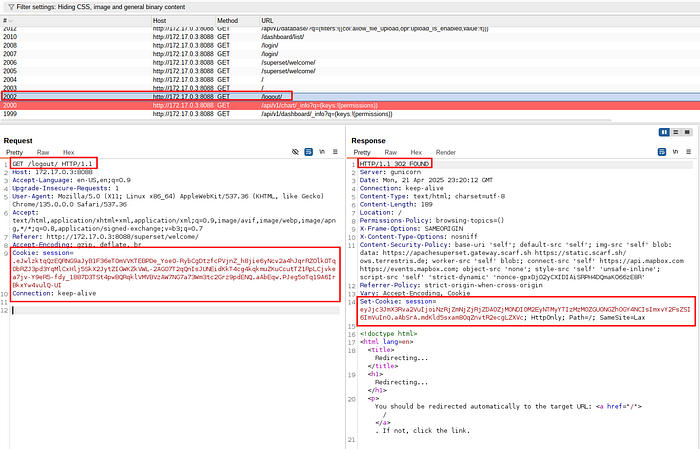Open the filter settings funnel icon
The width and height of the screenshot is (700, 449).
[11, 7]
